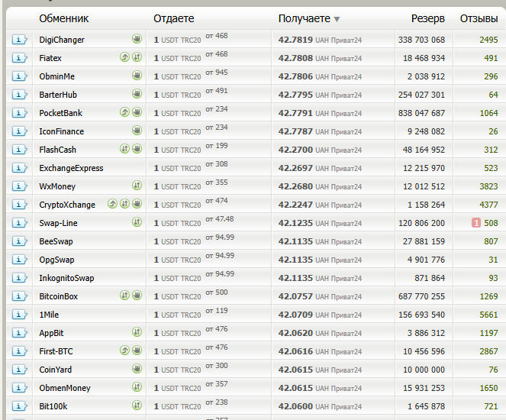This screenshot has width=506, height=420.
Task: Click the hand badge icon next to DigiChanger
Action: 137,39
